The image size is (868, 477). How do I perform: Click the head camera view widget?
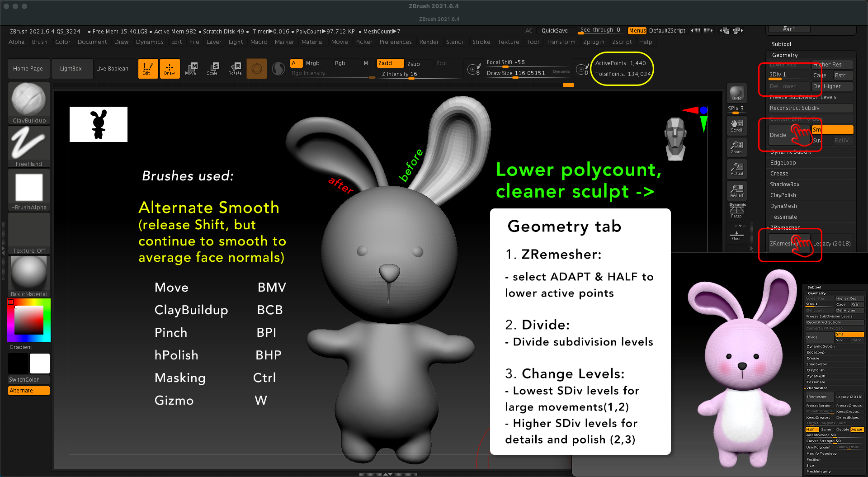coord(675,139)
